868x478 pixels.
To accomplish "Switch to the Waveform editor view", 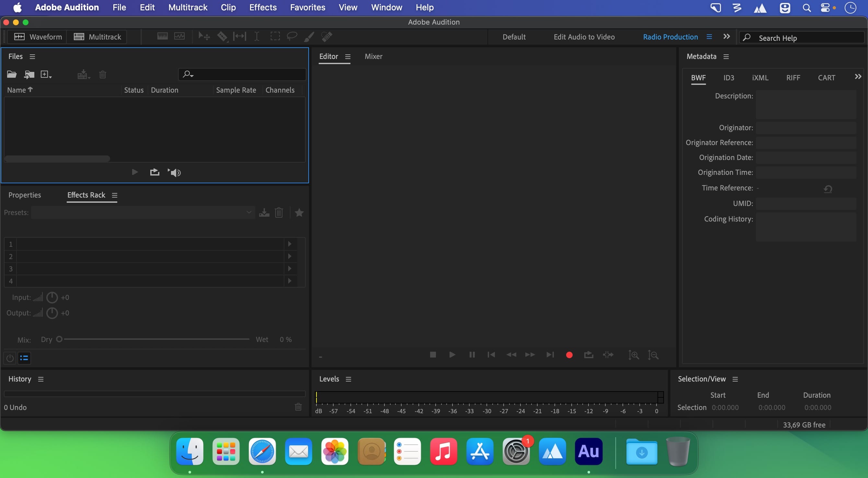I will (x=38, y=37).
